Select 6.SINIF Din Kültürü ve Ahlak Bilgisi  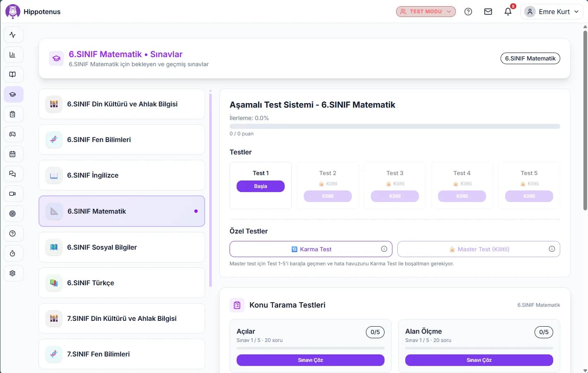click(x=122, y=104)
